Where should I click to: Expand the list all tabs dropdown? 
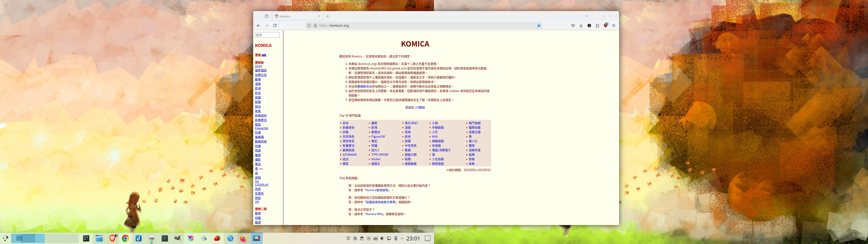[586, 16]
